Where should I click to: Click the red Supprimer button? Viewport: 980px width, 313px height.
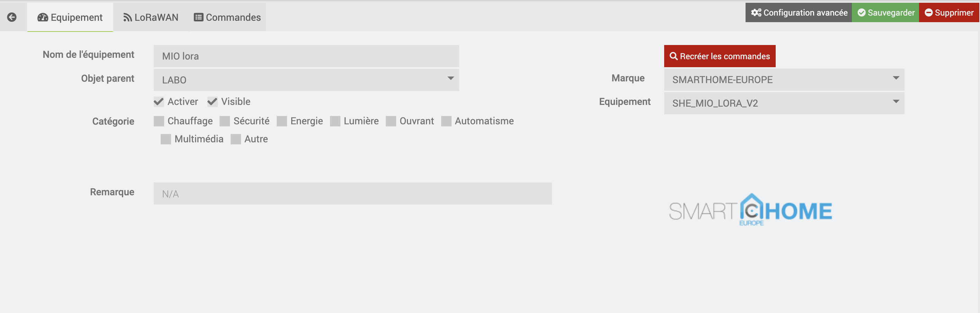(949, 12)
